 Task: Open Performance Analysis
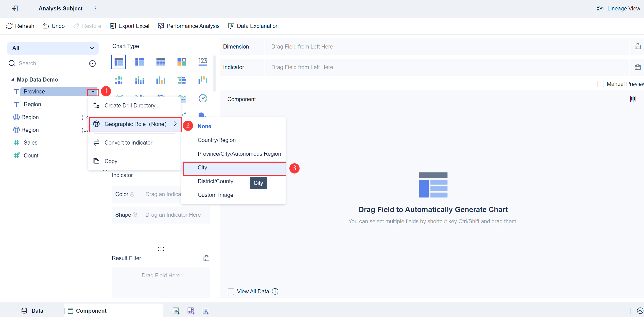click(189, 26)
